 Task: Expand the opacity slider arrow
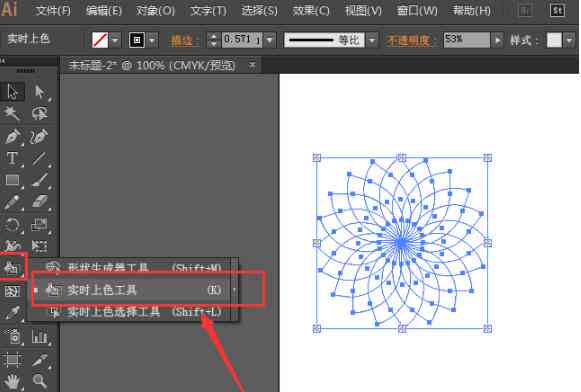pos(498,40)
